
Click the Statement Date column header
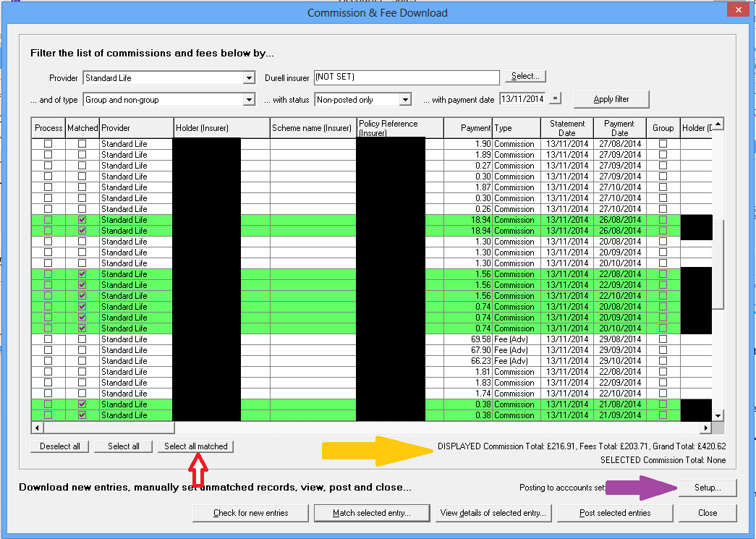coord(567,128)
